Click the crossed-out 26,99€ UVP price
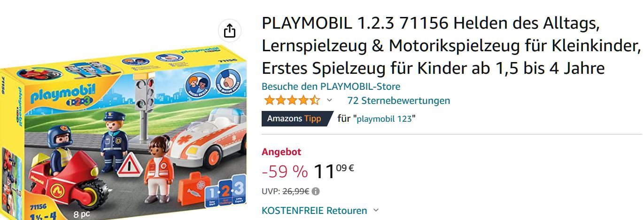Screen dimensions: 644x220 295,191
